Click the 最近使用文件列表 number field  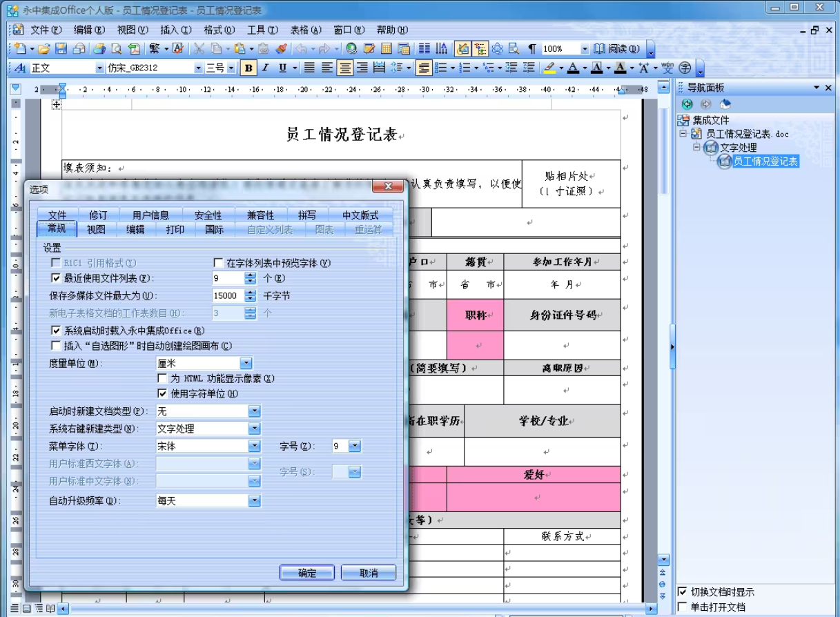pos(228,278)
